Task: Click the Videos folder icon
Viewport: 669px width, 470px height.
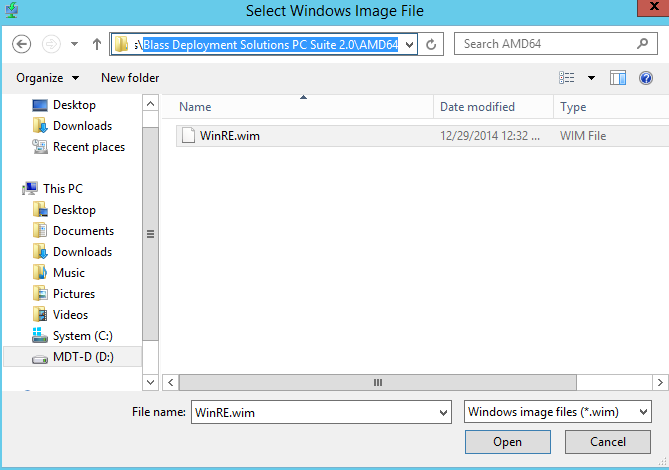Action: point(40,314)
